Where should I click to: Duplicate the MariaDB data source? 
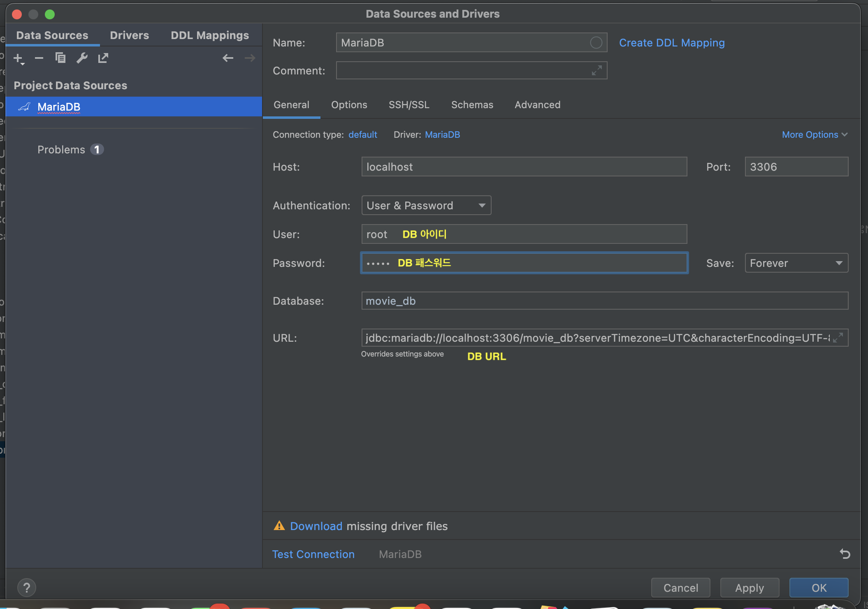point(60,58)
